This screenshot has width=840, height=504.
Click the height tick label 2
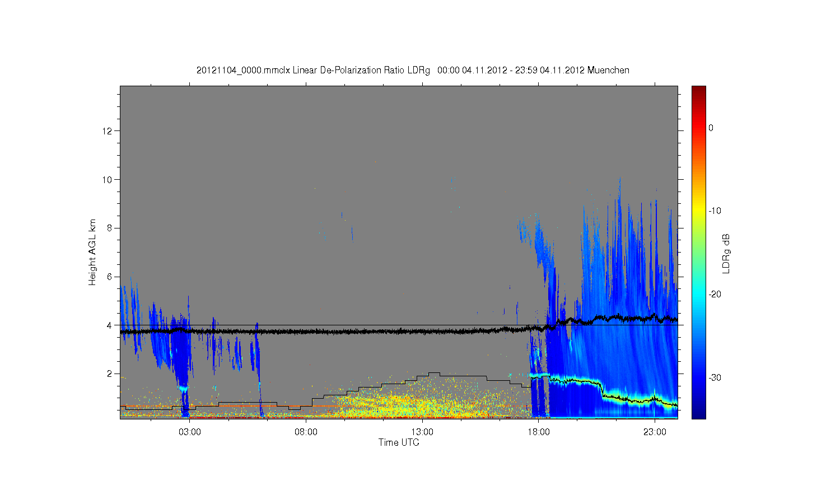click(x=110, y=374)
